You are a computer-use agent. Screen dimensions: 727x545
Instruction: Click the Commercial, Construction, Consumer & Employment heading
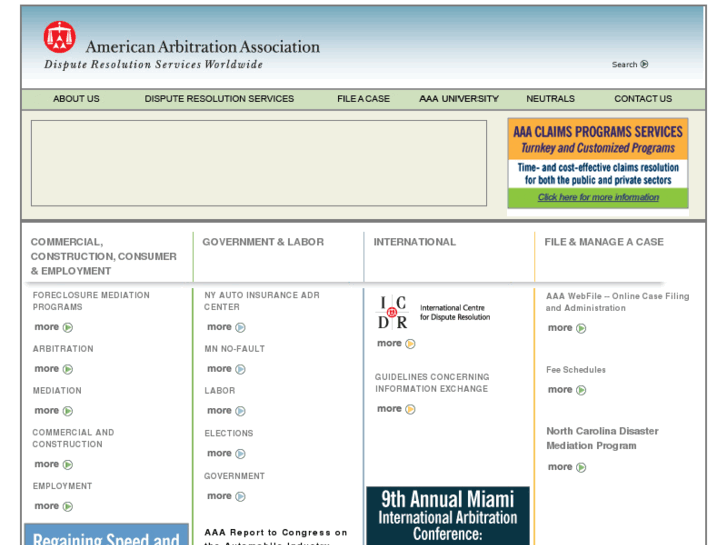coord(103,256)
